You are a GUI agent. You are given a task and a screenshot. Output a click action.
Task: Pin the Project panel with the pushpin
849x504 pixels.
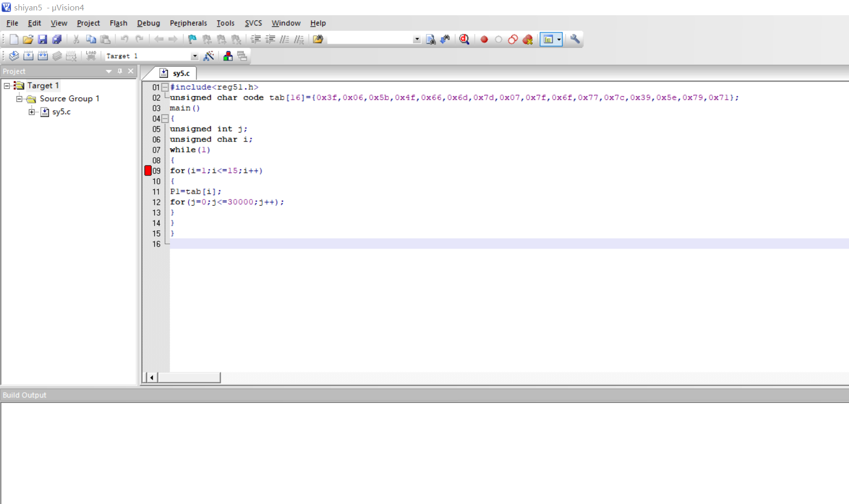[x=120, y=71]
